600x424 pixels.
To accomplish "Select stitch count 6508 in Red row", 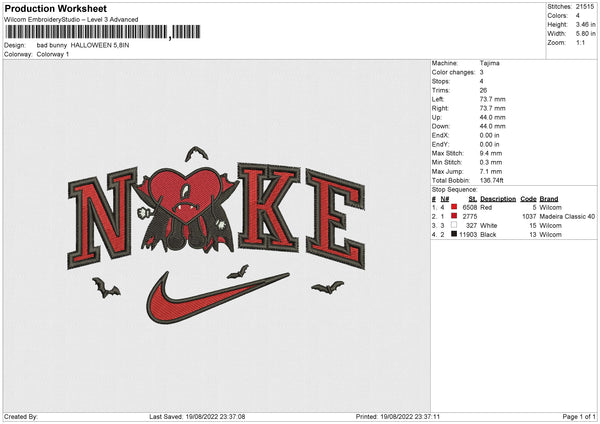I will [x=470, y=207].
